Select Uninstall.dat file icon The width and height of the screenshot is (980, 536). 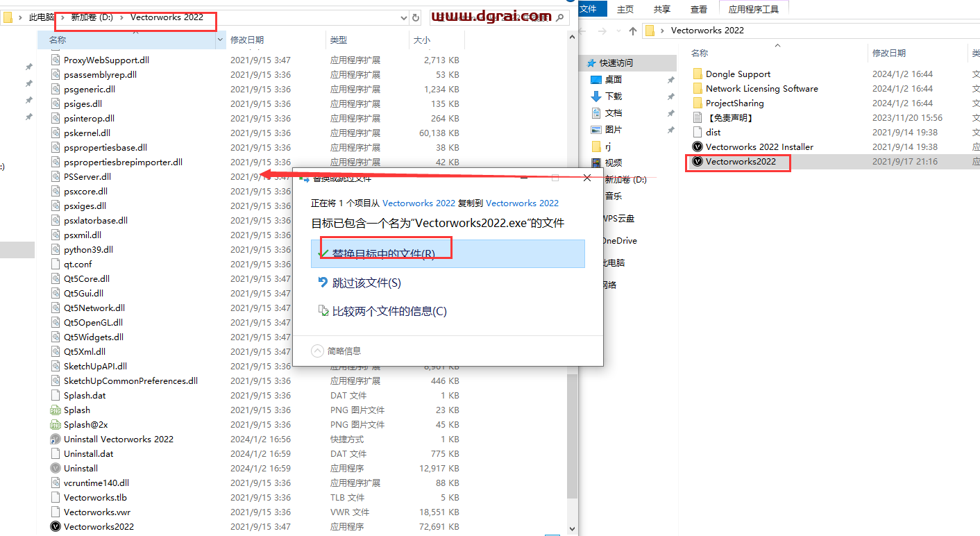56,453
